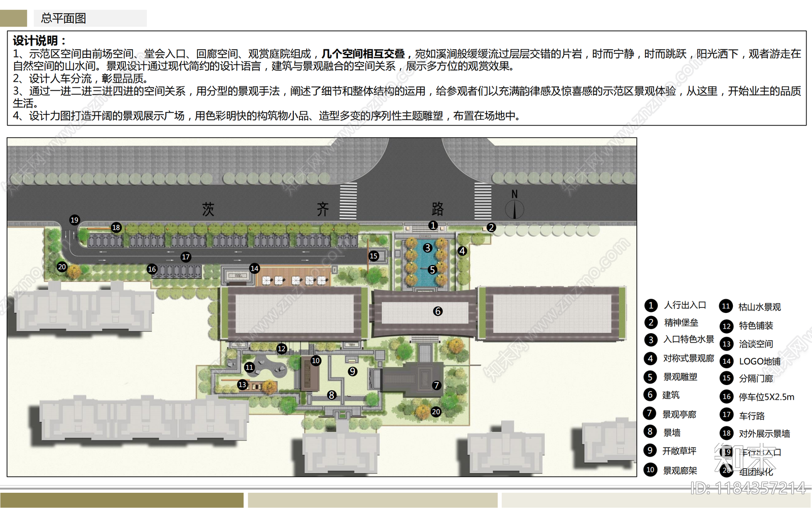Select plan marker 18 at the display wall

(116, 228)
